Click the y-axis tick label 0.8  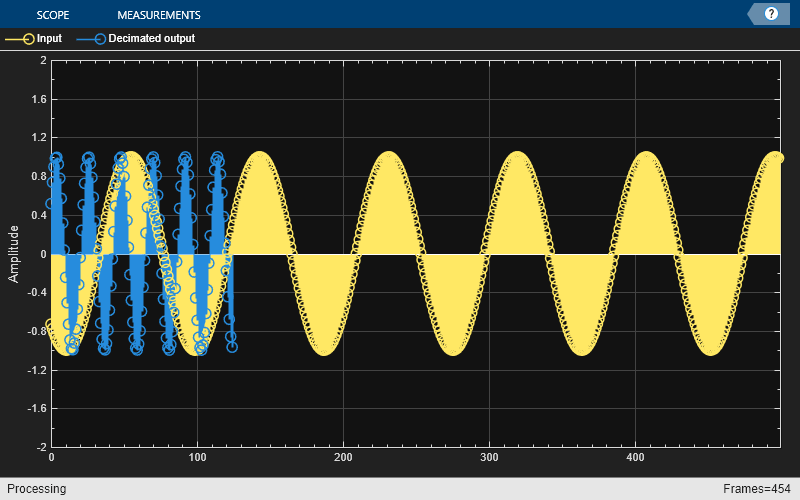pos(39,177)
